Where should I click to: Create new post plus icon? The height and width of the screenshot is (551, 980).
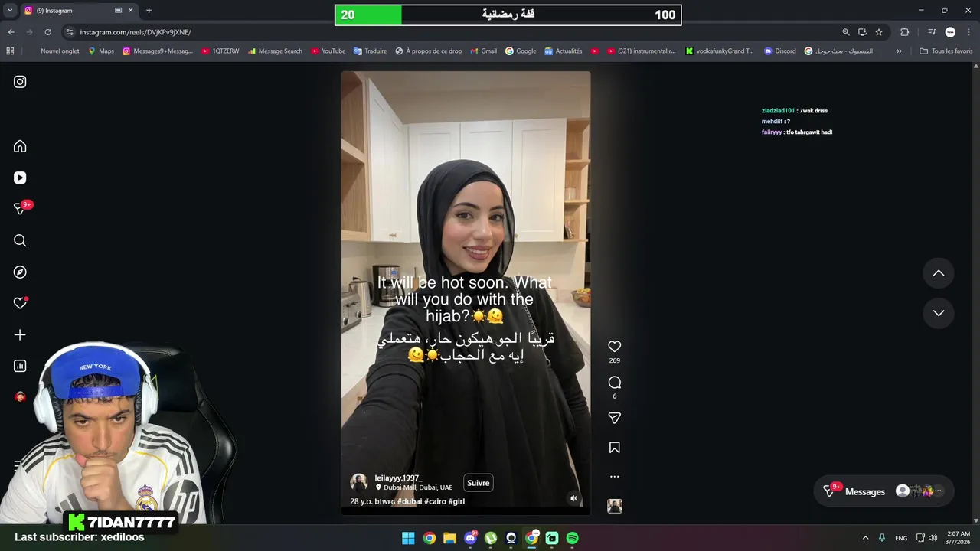20,334
